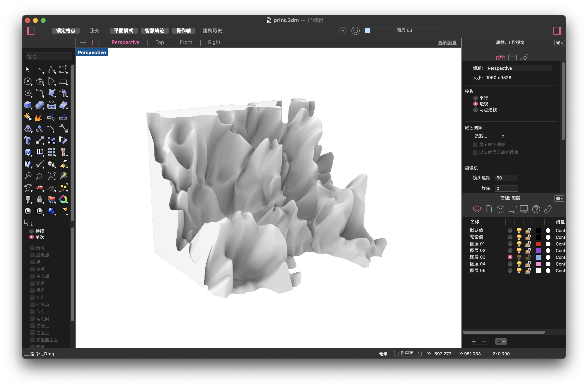The width and height of the screenshot is (588, 388).
Task: Toggle the left sidebar icon
Action: point(30,31)
